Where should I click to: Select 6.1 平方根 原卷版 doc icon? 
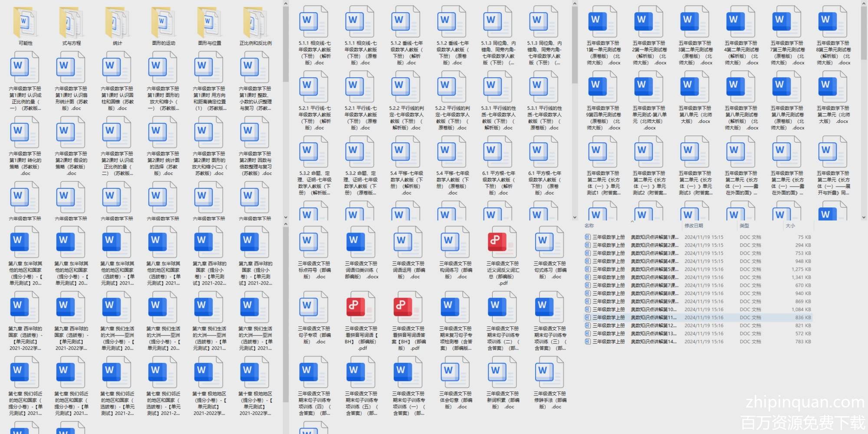click(544, 151)
